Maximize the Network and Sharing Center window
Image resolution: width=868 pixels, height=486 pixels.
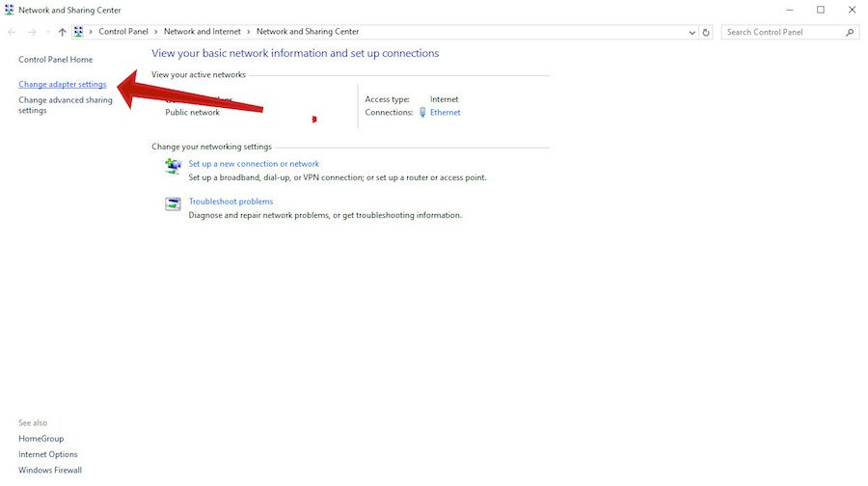point(821,10)
